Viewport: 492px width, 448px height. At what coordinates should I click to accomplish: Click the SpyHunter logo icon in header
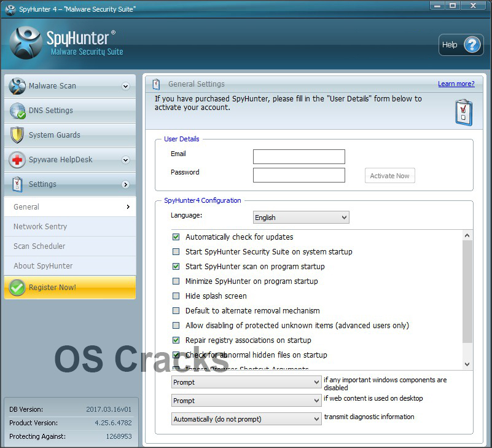coord(26,42)
